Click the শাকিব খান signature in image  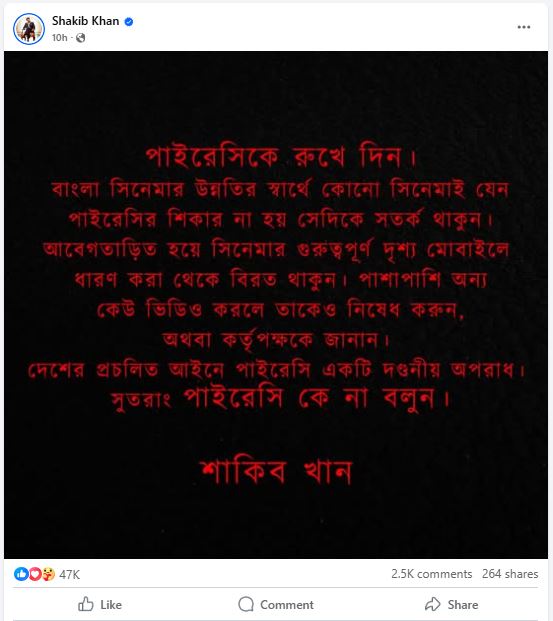pos(276,472)
